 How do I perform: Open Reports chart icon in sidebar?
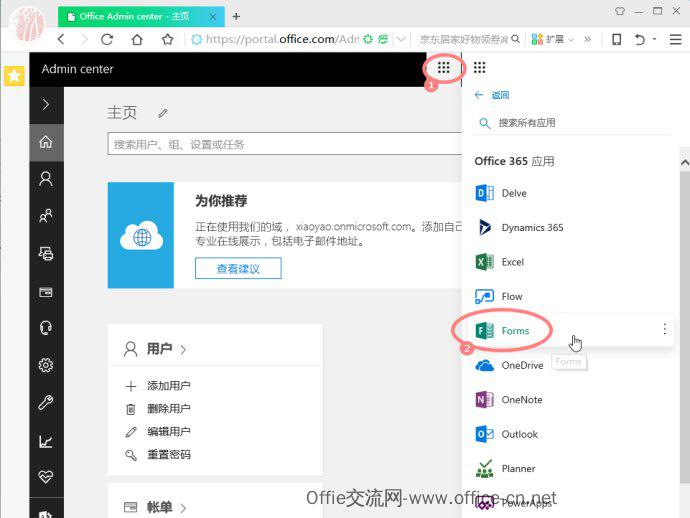point(46,441)
